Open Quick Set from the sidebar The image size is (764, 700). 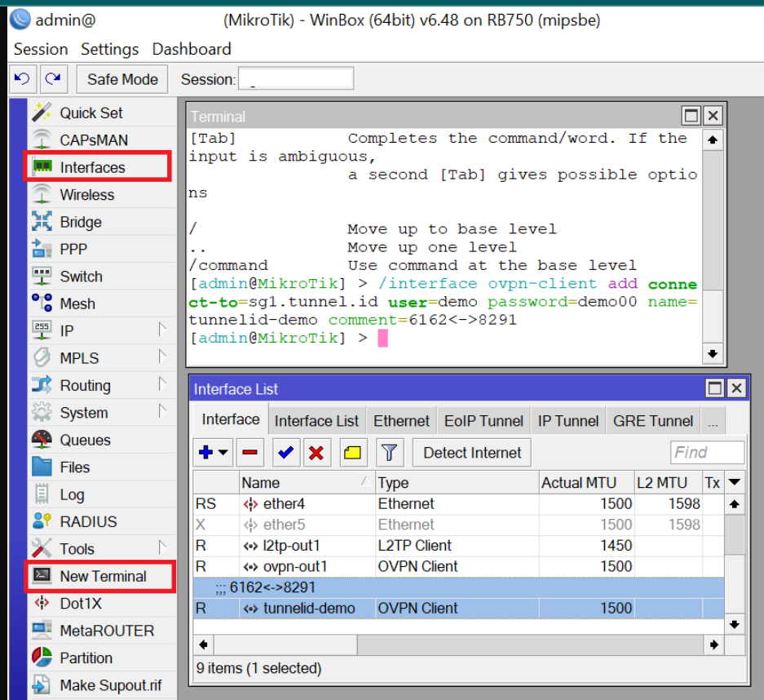tap(102, 113)
